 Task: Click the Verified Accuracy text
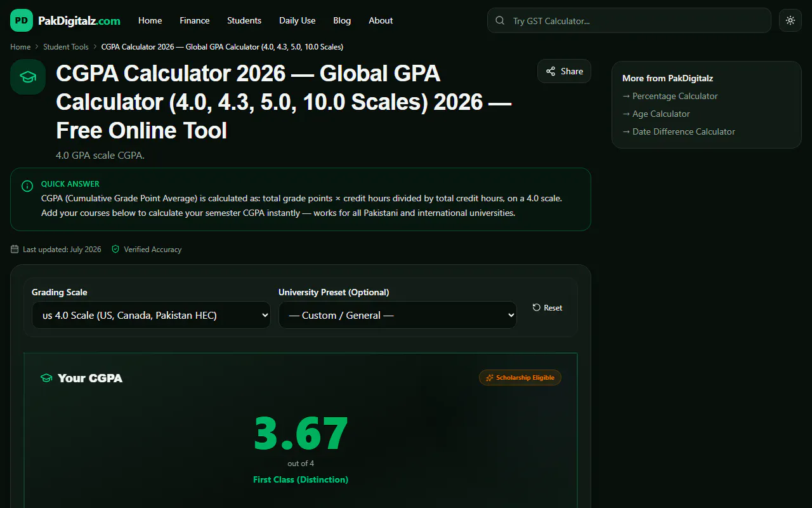coord(153,250)
